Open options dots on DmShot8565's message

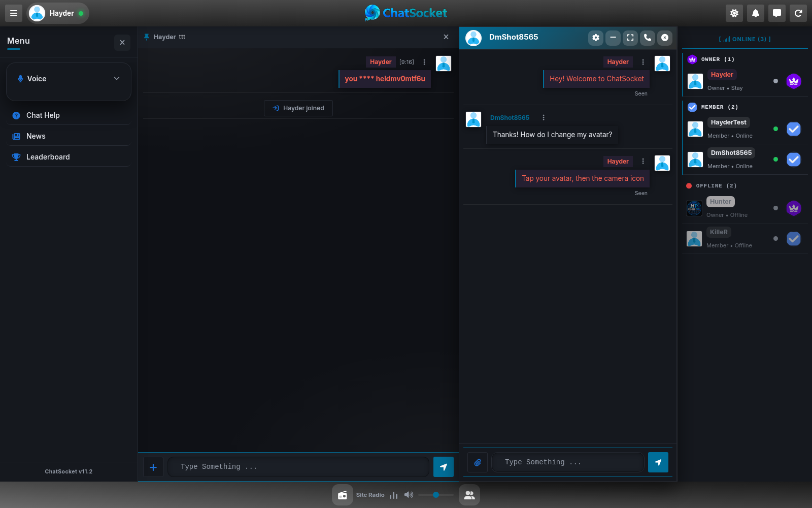[x=544, y=117]
